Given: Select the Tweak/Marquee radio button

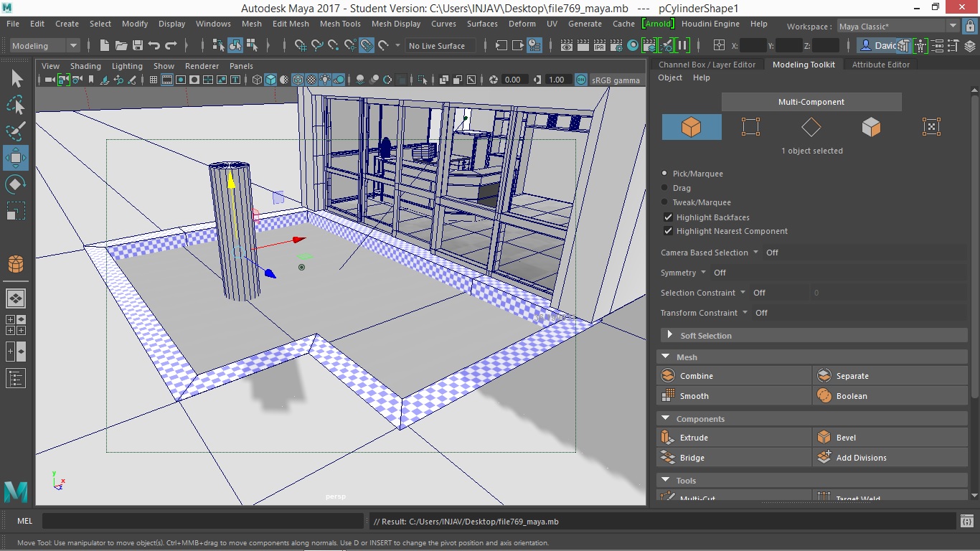Looking at the screenshot, I should (x=664, y=202).
